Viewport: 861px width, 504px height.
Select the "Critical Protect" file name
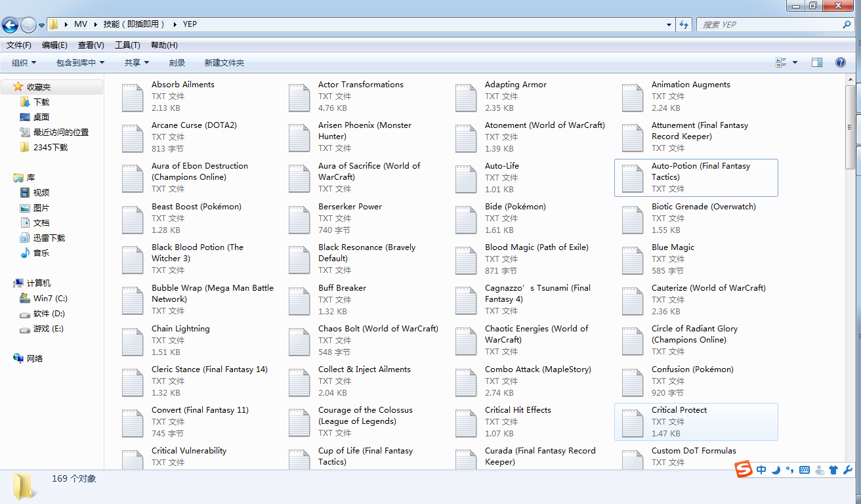coord(679,410)
